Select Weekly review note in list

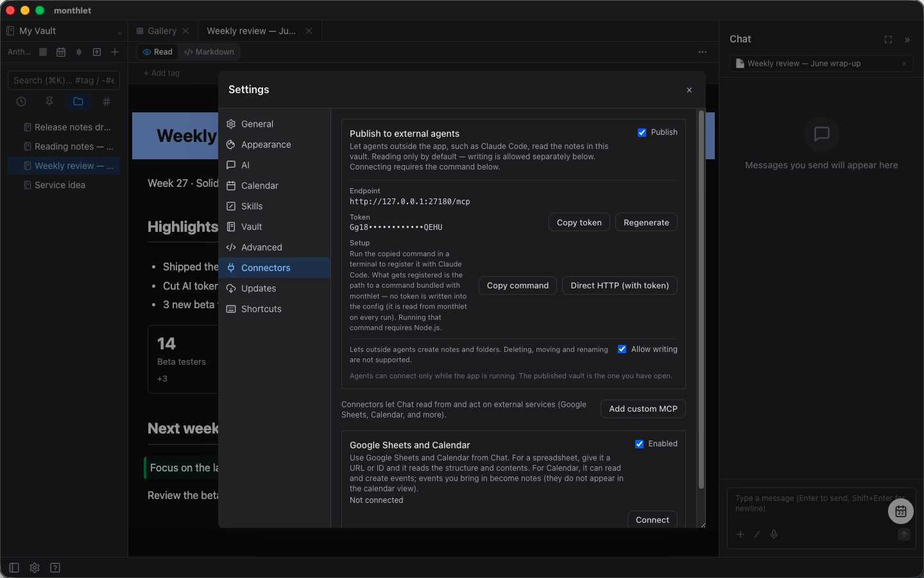coord(64,166)
